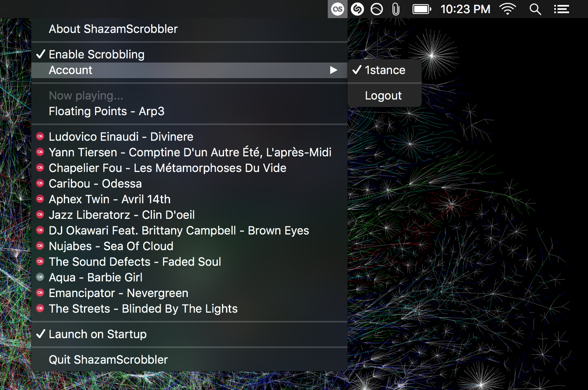Click red icon beside Caribou - Odessa
588x390 pixels.
(40, 183)
